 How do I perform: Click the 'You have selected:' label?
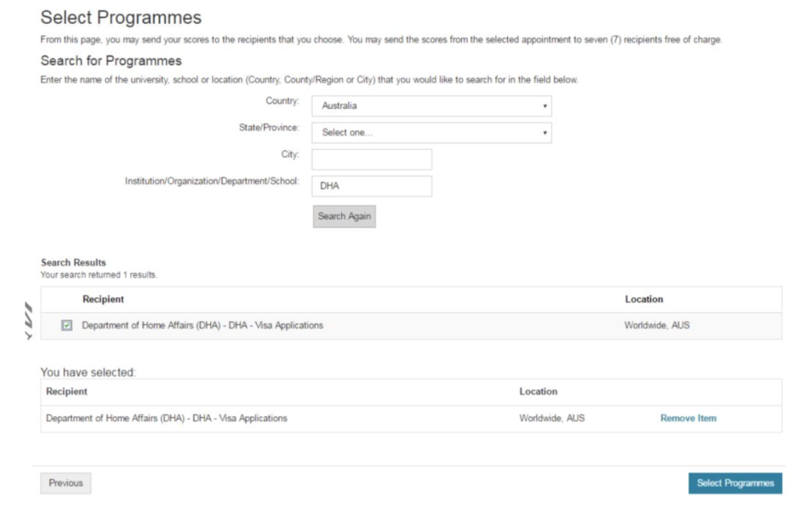click(x=88, y=372)
